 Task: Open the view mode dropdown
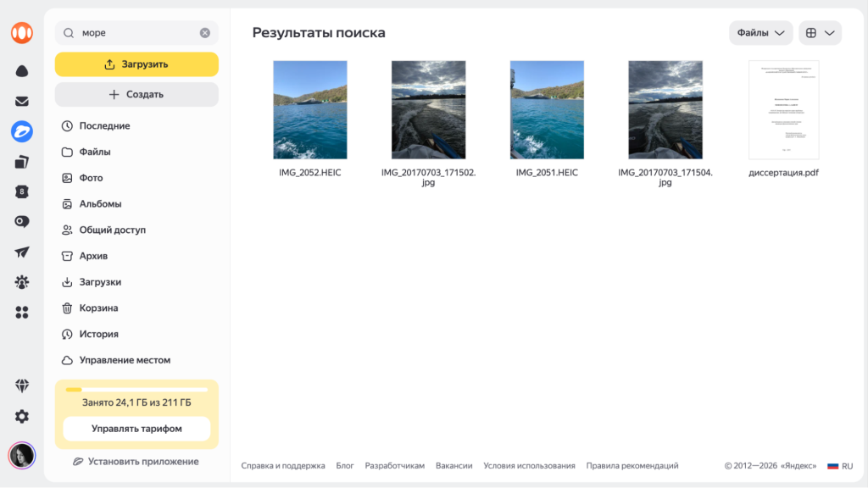[820, 33]
